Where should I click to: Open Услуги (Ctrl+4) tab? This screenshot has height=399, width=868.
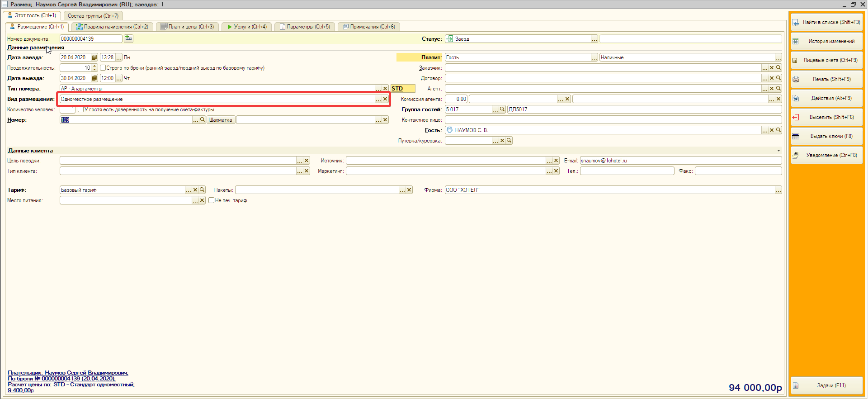247,27
